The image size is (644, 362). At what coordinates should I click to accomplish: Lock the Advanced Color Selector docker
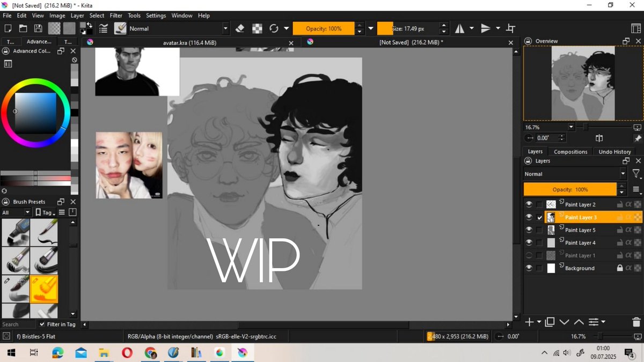[6, 51]
